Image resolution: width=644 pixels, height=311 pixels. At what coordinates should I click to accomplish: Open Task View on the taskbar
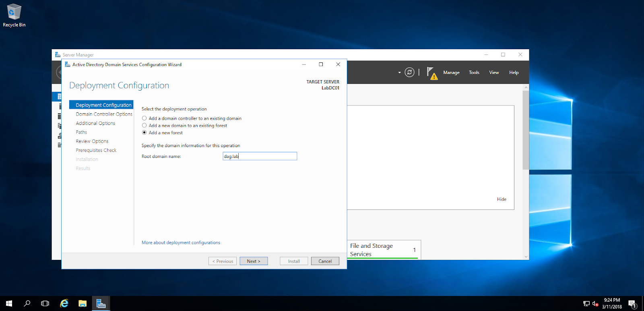pos(45,303)
